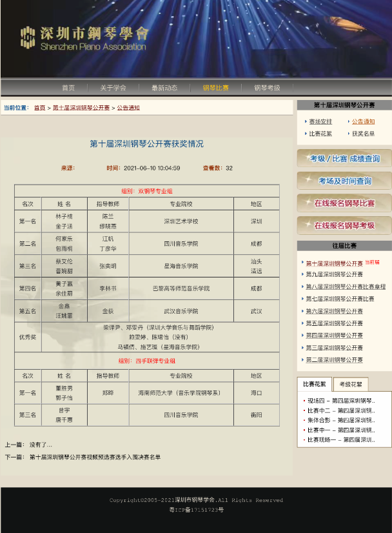Click 首页 in the breadcrumb trail
The height and width of the screenshot is (533, 392).
coord(40,108)
